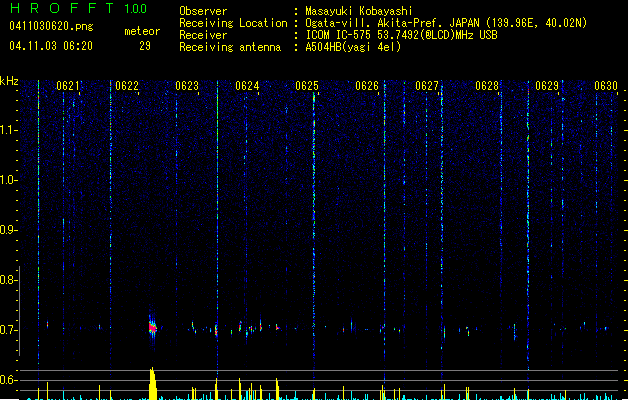Click the 0621 time marker
This screenshot has width=629, height=400.
click(x=67, y=86)
